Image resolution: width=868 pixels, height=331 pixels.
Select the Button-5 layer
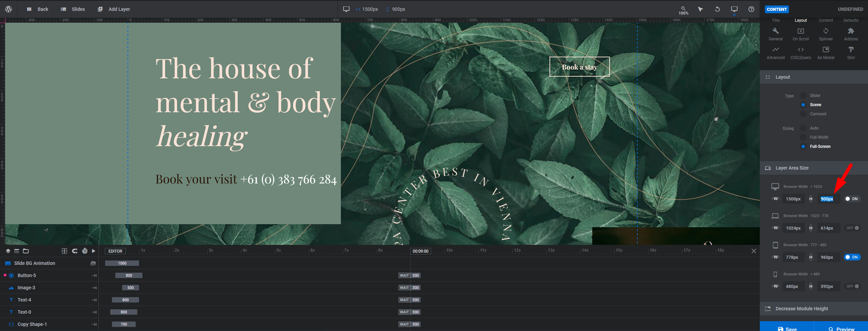(x=49, y=275)
